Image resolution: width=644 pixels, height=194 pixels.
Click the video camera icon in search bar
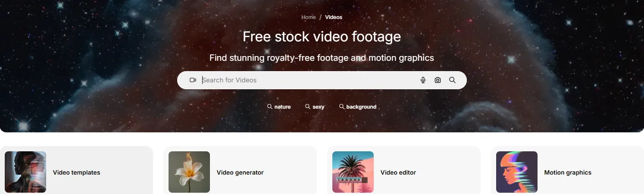[x=193, y=80]
